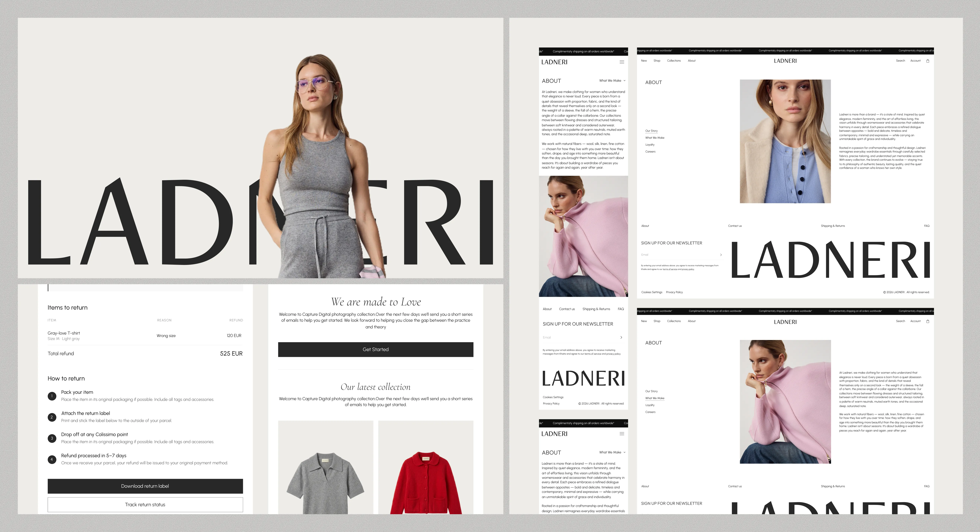The image size is (980, 532).
Task: Submit newsletter arrow in desktop footer
Action: (x=721, y=255)
